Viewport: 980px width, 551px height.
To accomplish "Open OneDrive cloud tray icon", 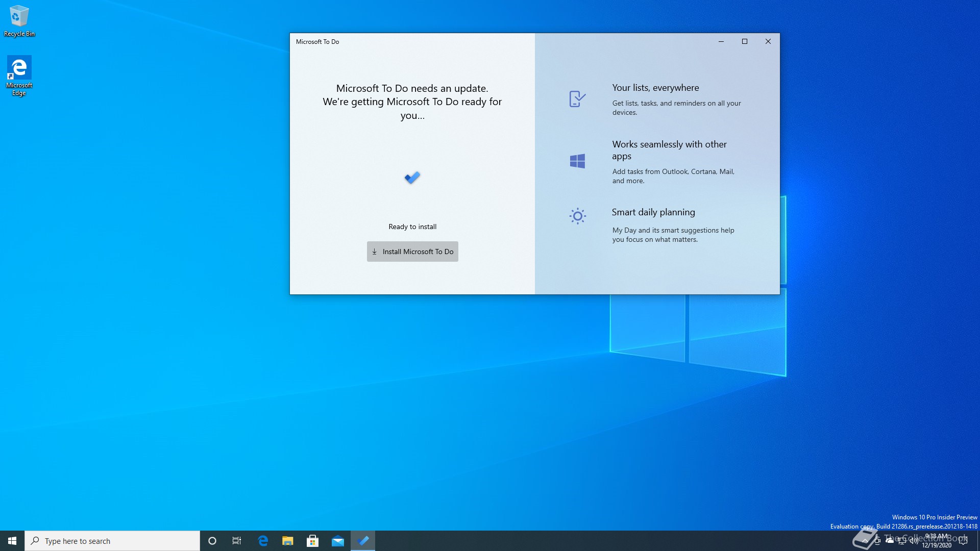I will coord(890,540).
